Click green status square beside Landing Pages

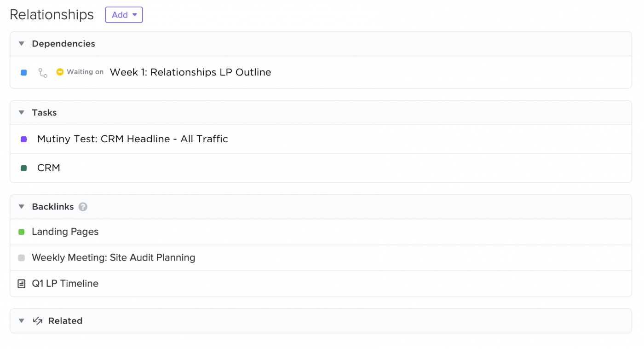tap(22, 232)
